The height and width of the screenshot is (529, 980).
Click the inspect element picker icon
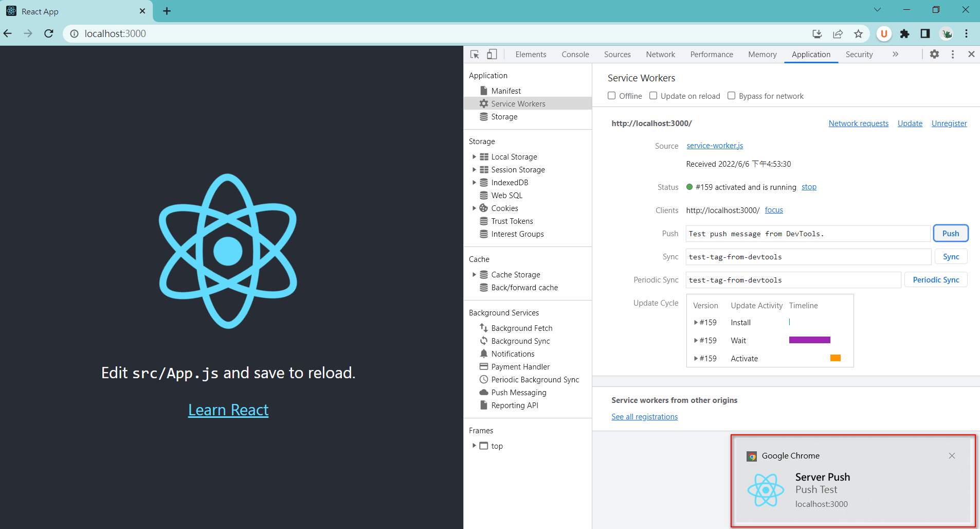475,55
